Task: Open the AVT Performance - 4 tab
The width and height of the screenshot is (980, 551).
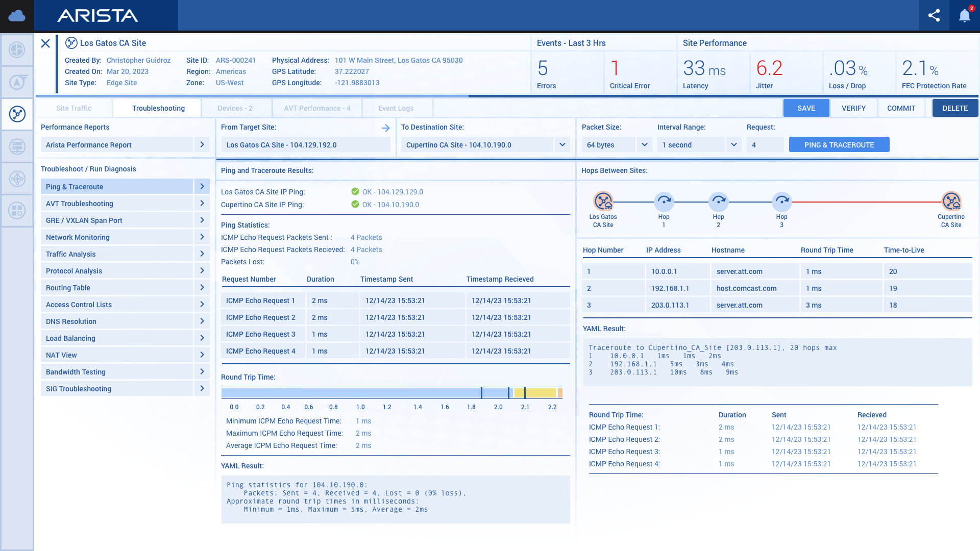Action: point(317,108)
